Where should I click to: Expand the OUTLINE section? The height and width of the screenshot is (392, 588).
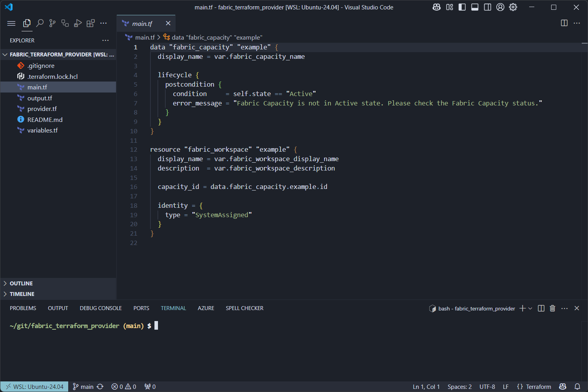tap(21, 283)
